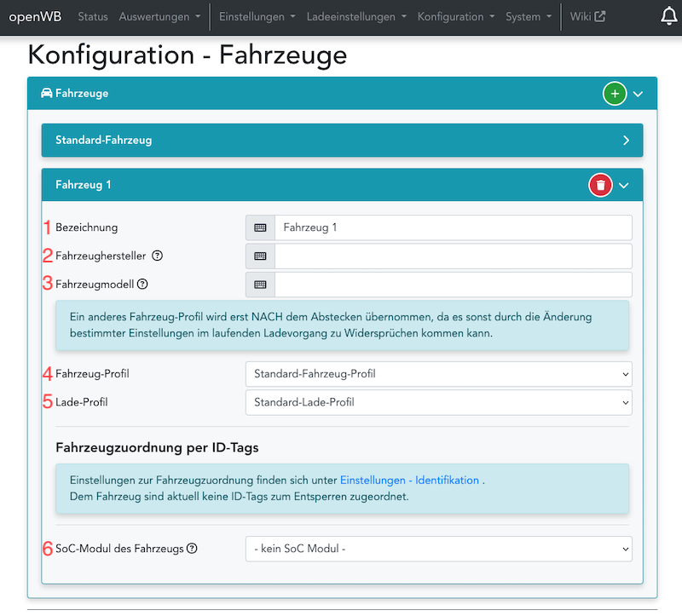Open the SoC-Modul des Fahrzeugs dropdown

tap(438, 548)
